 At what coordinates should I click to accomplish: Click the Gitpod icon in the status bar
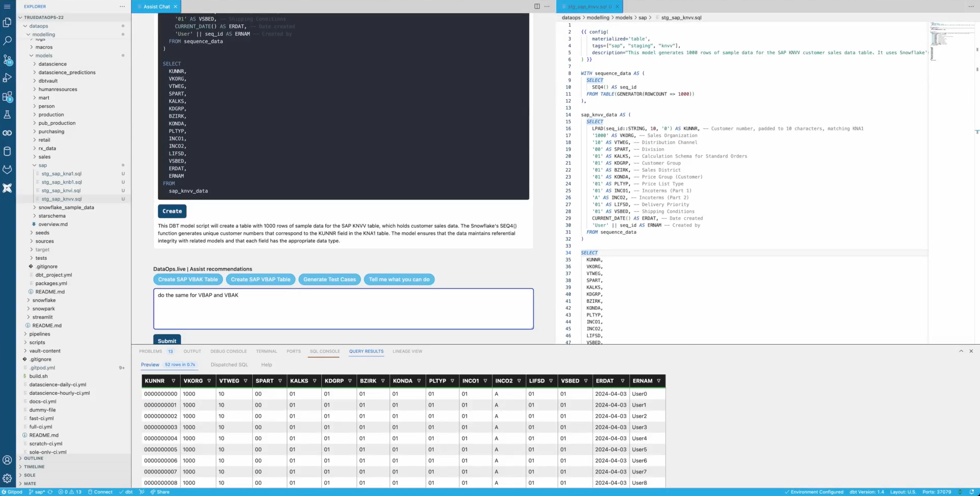tap(11, 492)
